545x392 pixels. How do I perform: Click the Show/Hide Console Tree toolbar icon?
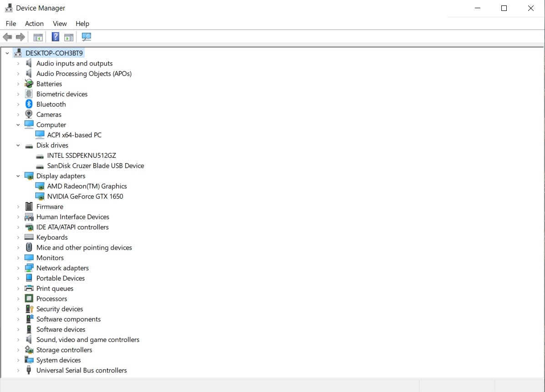click(38, 37)
